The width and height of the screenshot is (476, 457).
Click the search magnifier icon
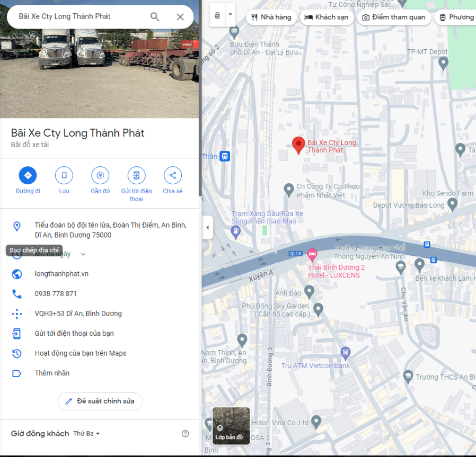tap(155, 17)
